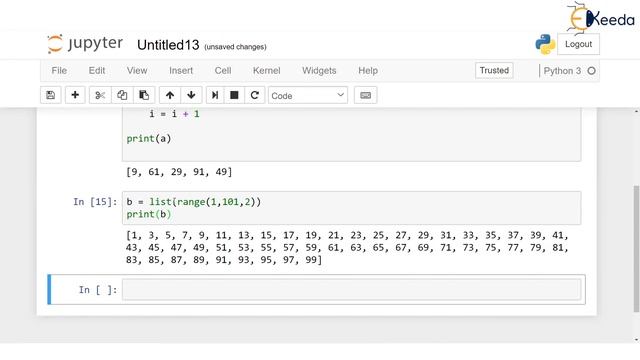640x360 pixels.
Task: Click the vertical page scrollbar thumb
Action: [x=636, y=249]
